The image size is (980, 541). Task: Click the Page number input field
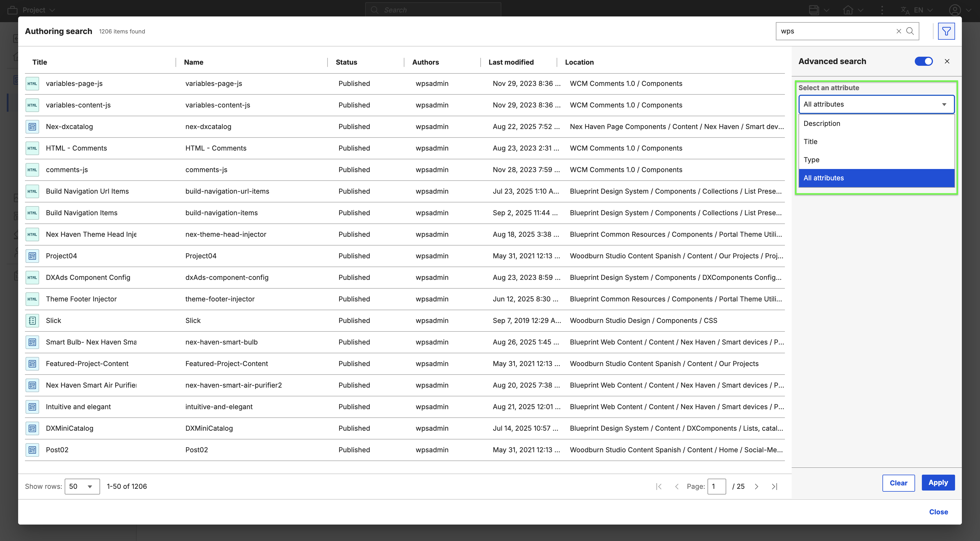[x=716, y=486]
